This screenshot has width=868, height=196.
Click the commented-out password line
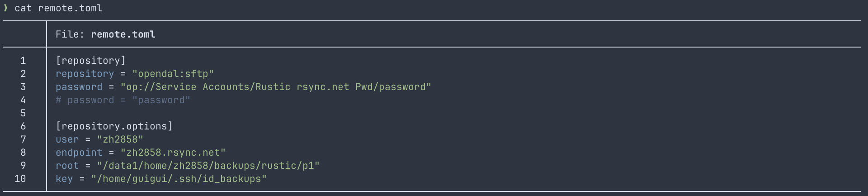click(123, 100)
